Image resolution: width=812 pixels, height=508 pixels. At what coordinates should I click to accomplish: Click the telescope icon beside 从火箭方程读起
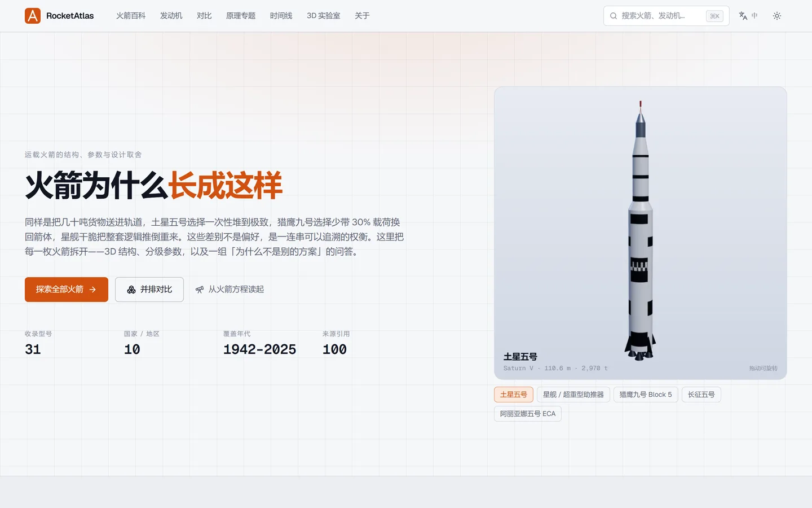(x=200, y=290)
